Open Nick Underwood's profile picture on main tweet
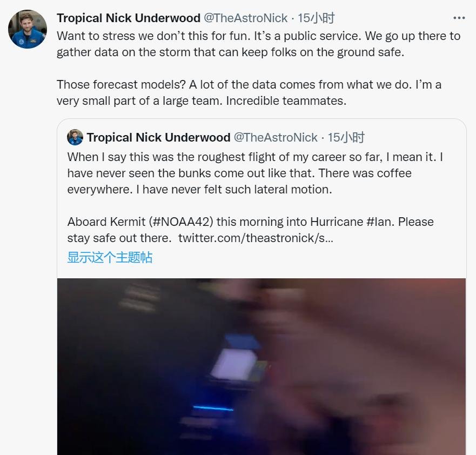 [x=28, y=29]
